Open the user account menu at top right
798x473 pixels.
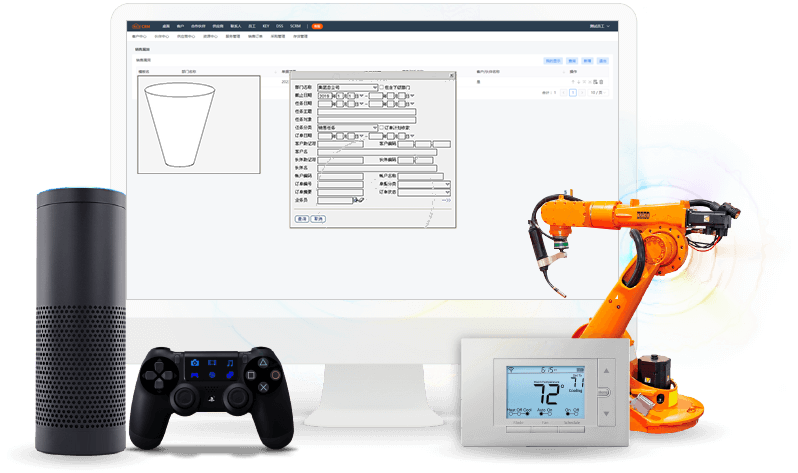click(x=599, y=24)
